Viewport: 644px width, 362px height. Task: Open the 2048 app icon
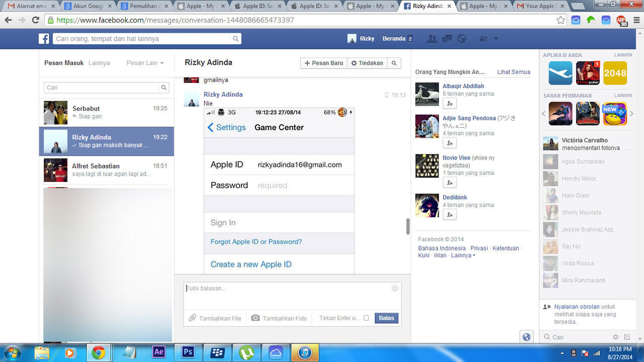point(615,73)
